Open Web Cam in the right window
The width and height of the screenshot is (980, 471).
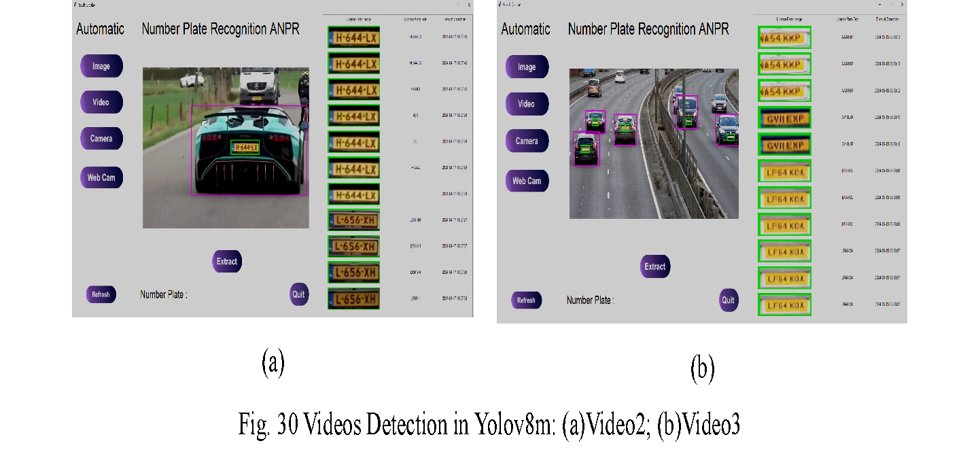click(x=527, y=181)
